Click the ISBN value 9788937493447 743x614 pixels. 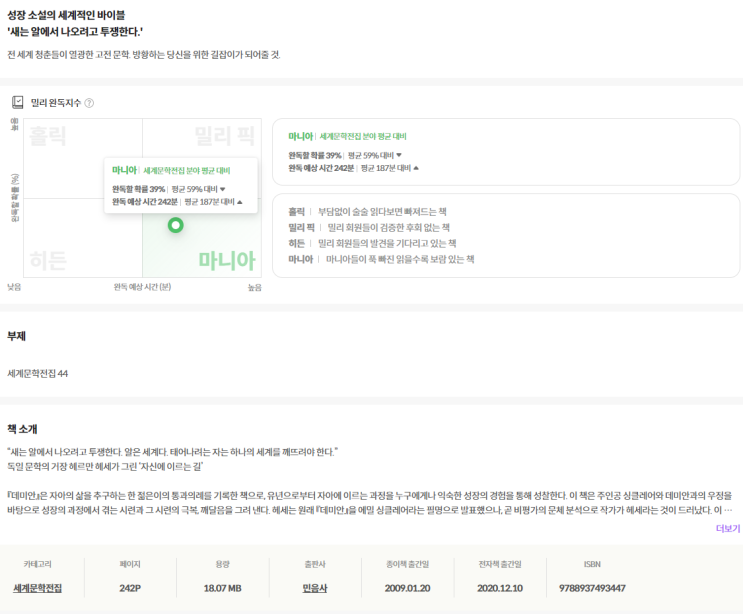592,588
